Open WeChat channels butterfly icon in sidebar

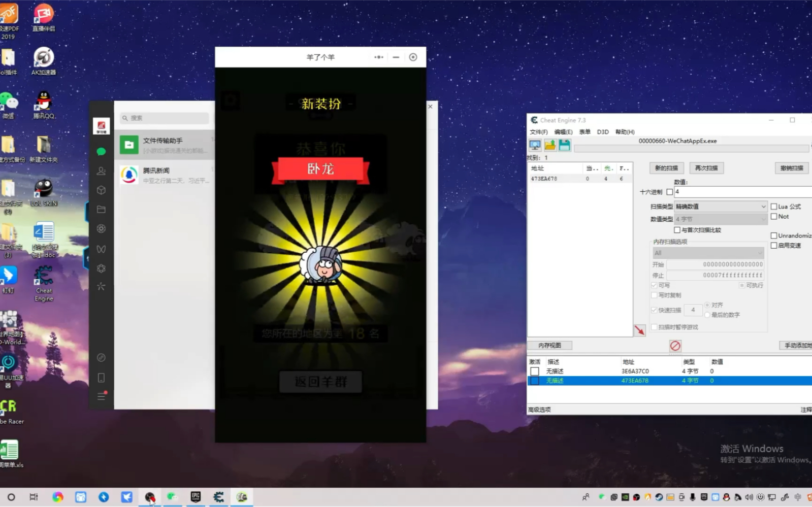pos(101,249)
